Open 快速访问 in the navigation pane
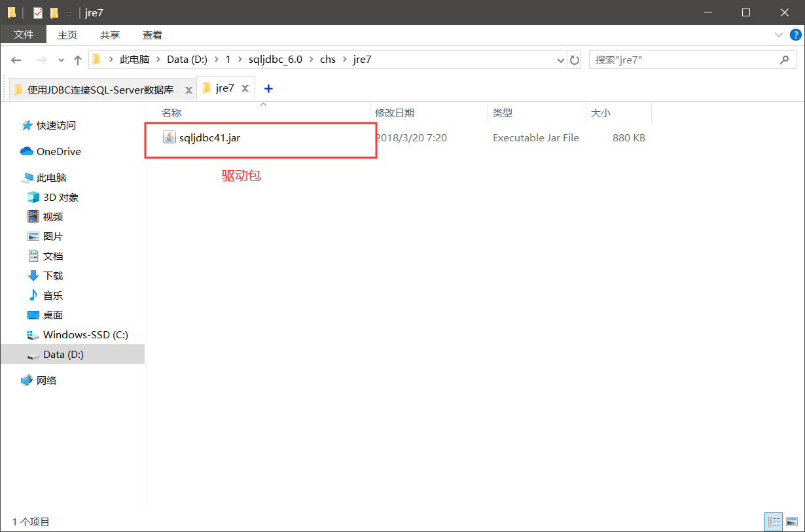 [x=56, y=125]
